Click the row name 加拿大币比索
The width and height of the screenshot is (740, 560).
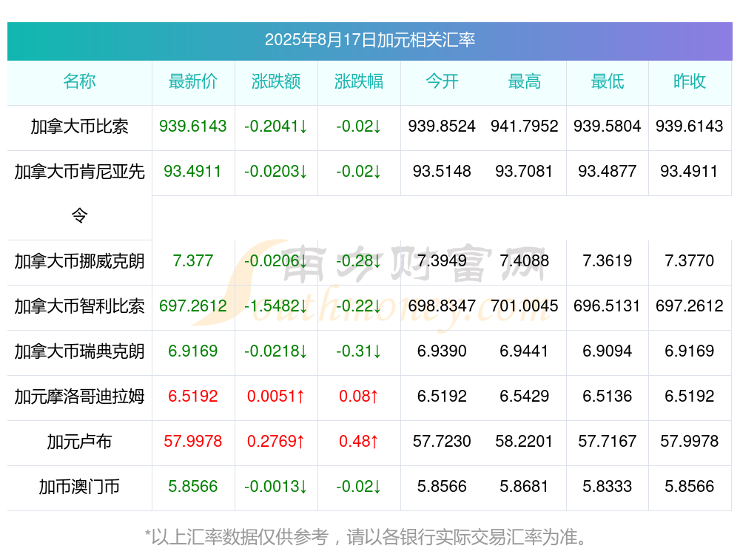click(x=79, y=126)
